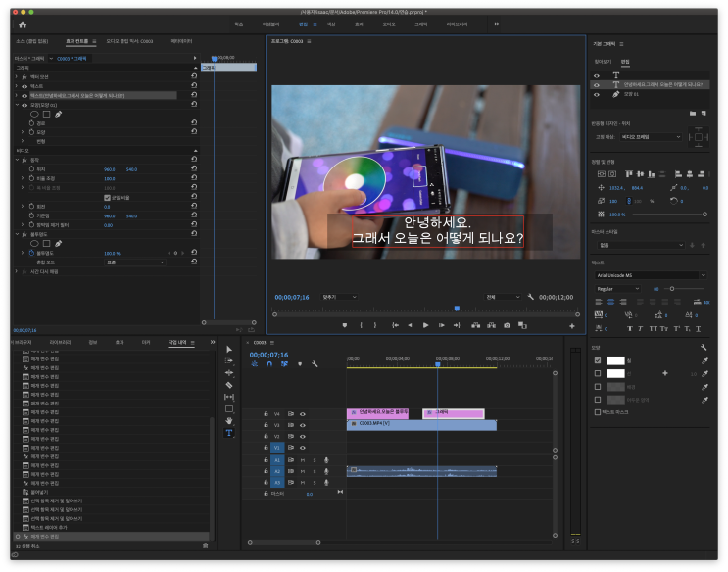The image size is (728, 572).
Task: Create ellipse mask under Opacity effect
Action: coord(34,243)
